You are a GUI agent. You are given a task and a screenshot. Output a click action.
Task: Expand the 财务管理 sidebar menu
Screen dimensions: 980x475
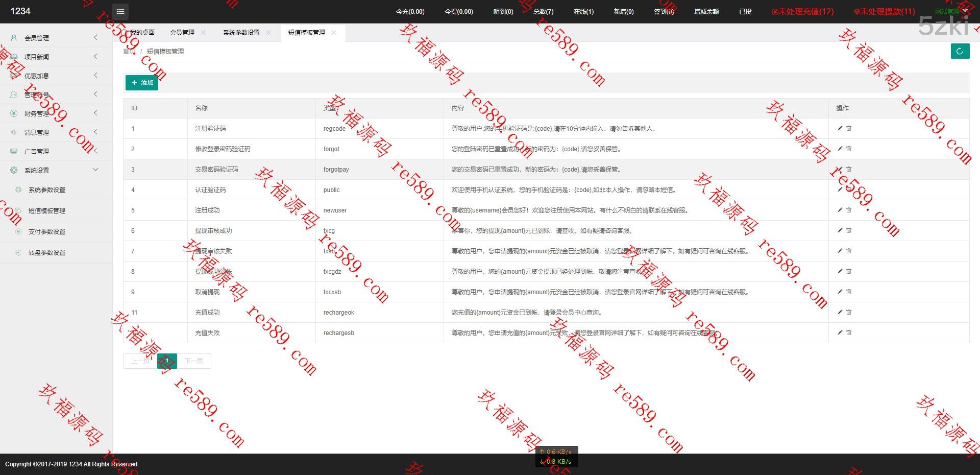click(37, 113)
